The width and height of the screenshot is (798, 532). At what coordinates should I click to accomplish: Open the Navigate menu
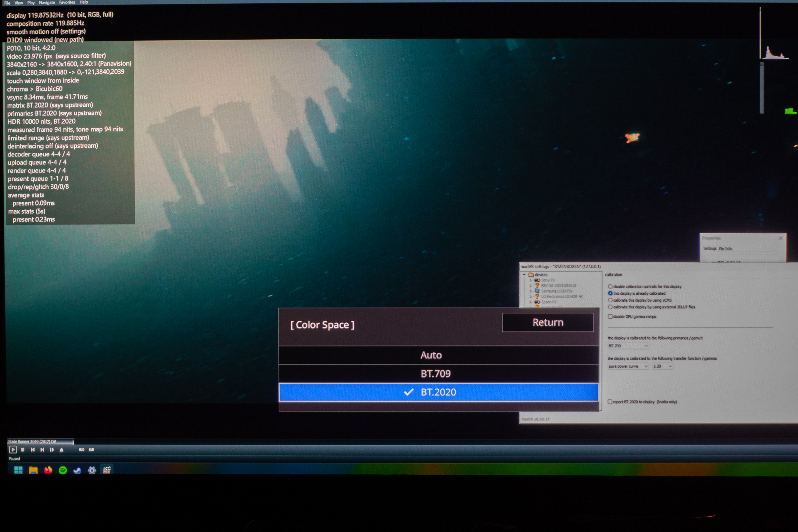pos(47,3)
